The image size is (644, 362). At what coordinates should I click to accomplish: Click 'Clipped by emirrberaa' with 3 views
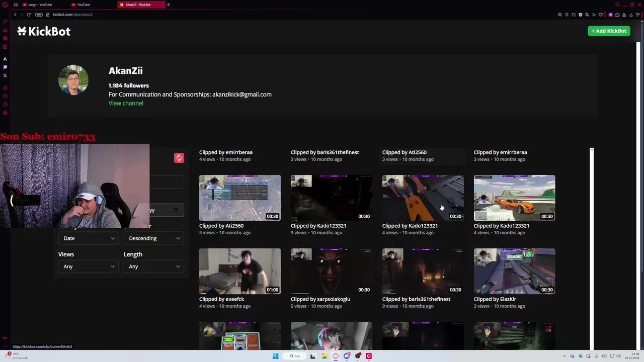[501, 152]
